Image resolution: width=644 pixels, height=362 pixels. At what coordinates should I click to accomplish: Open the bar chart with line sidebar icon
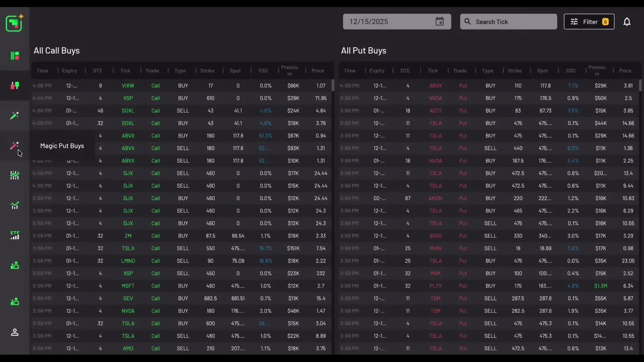(15, 175)
